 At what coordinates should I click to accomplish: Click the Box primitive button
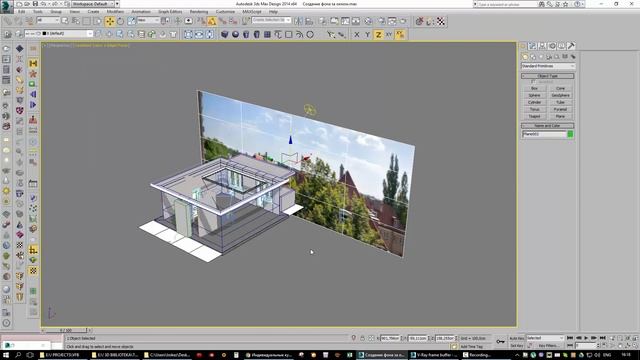(534, 88)
